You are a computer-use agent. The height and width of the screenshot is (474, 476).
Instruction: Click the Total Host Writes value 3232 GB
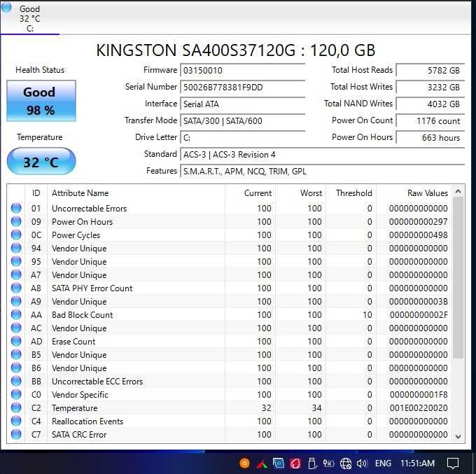pos(430,88)
